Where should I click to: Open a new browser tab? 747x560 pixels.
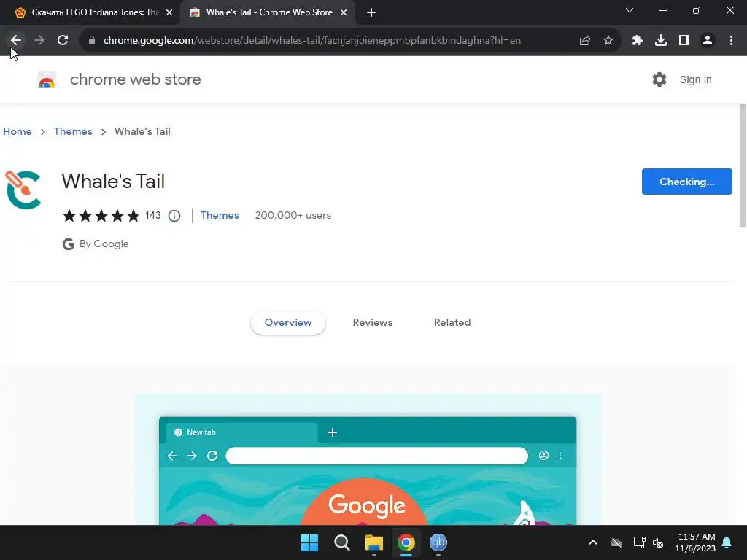(x=371, y=13)
